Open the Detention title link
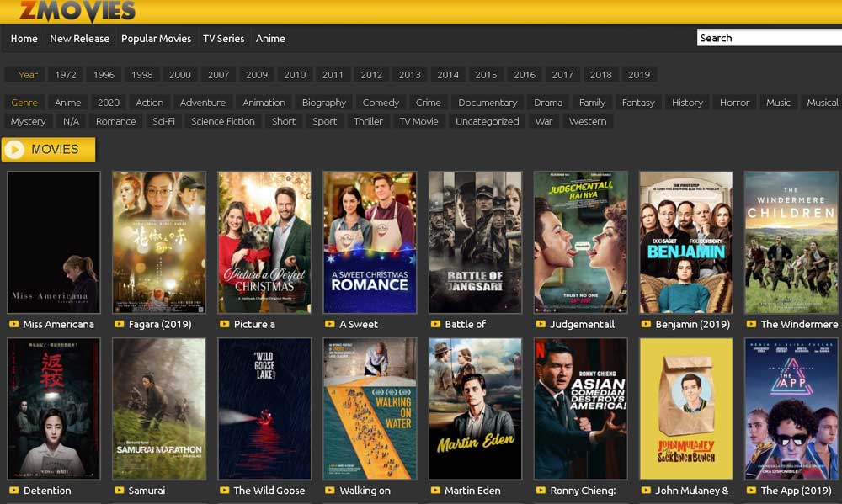 click(x=47, y=491)
